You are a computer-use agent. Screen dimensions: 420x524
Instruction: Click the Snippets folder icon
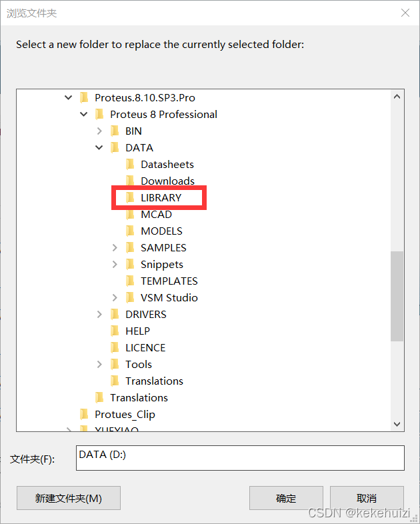[130, 265]
